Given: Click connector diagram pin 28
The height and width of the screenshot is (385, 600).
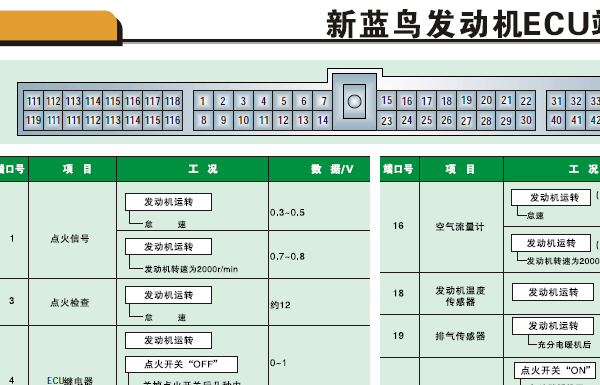Looking at the screenshot, I should (x=486, y=121).
